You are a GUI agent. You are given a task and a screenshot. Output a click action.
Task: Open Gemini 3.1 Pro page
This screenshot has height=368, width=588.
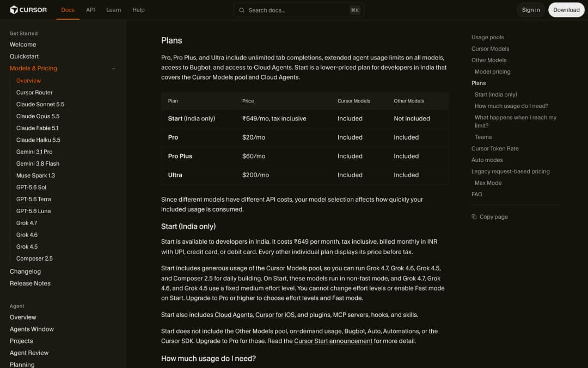[x=34, y=152]
